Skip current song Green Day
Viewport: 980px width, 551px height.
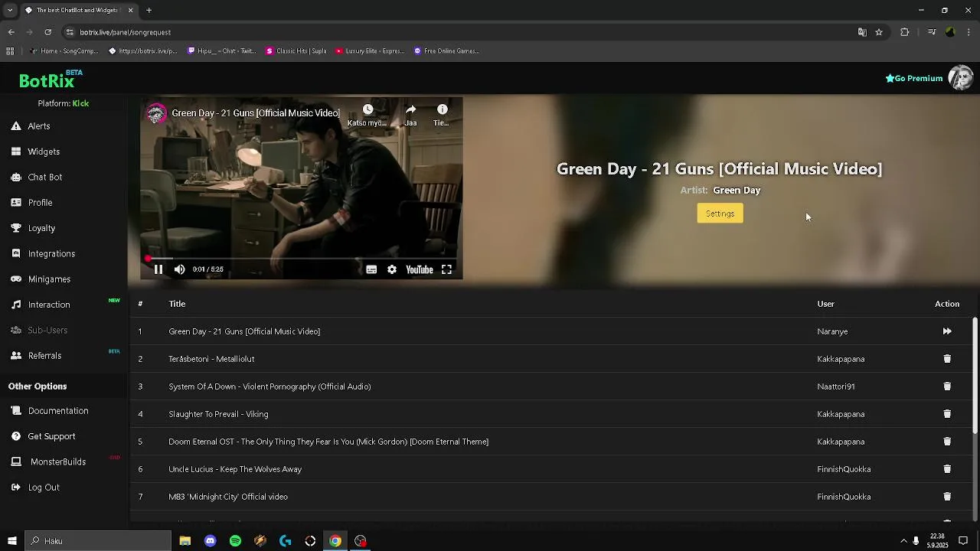[947, 331]
